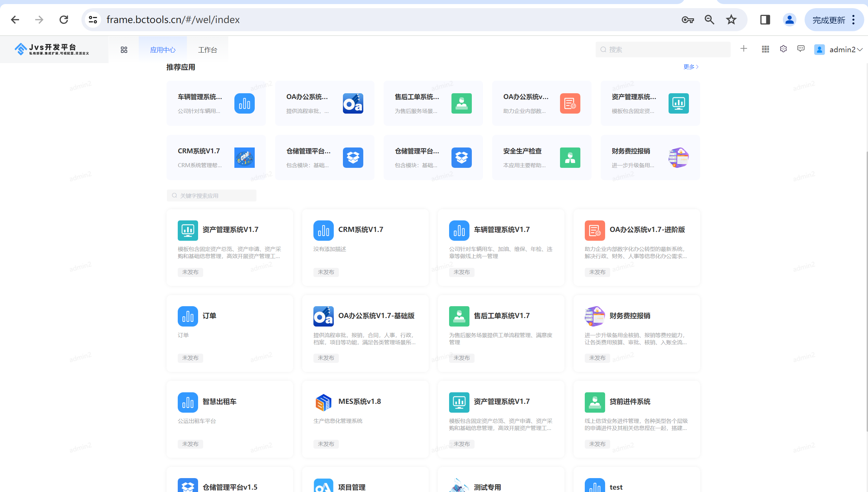Open the 测试专用 application
The height and width of the screenshot is (492, 868).
coord(501,479)
